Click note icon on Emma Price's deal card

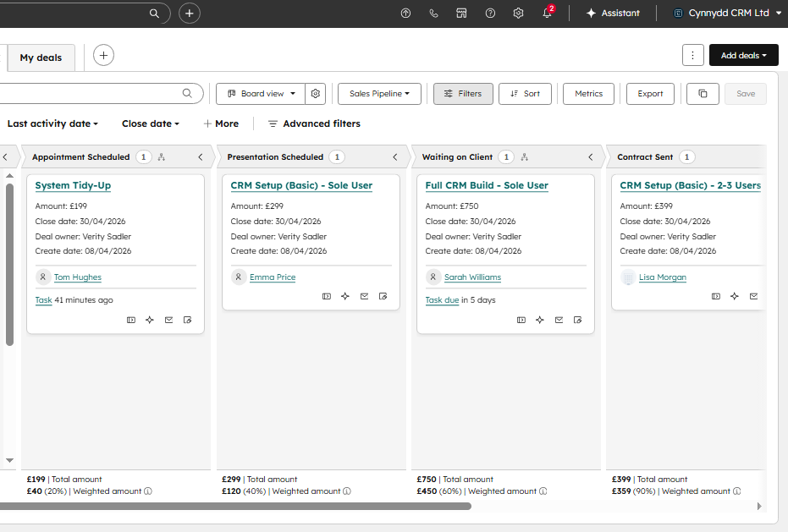pos(383,296)
